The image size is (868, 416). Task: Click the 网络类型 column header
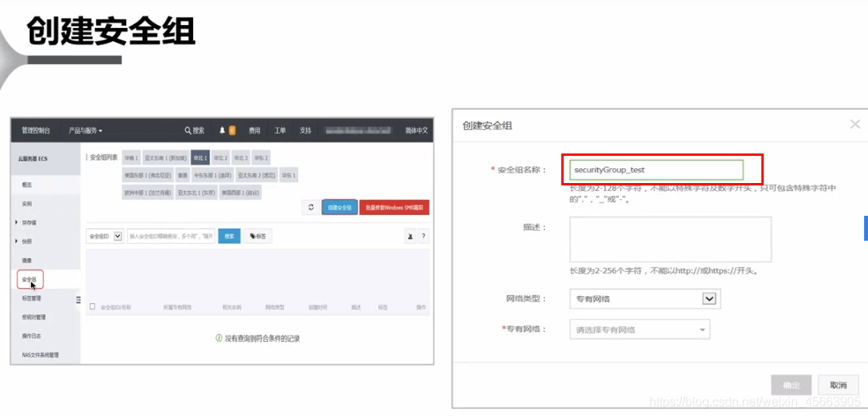[275, 307]
